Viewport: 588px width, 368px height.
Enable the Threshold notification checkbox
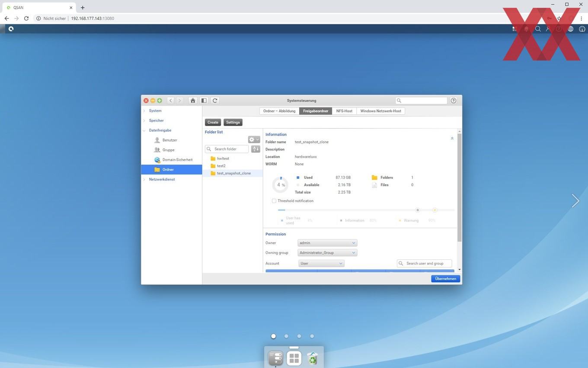click(274, 201)
